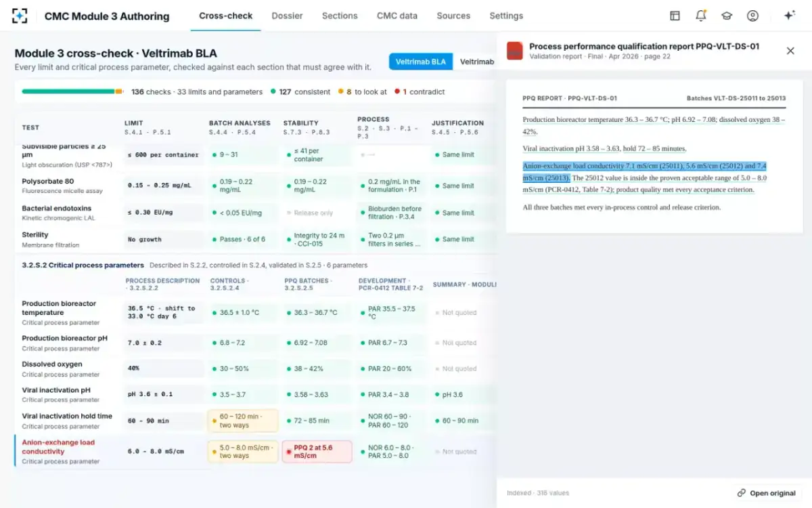Click the red PDF document icon

pos(515,51)
